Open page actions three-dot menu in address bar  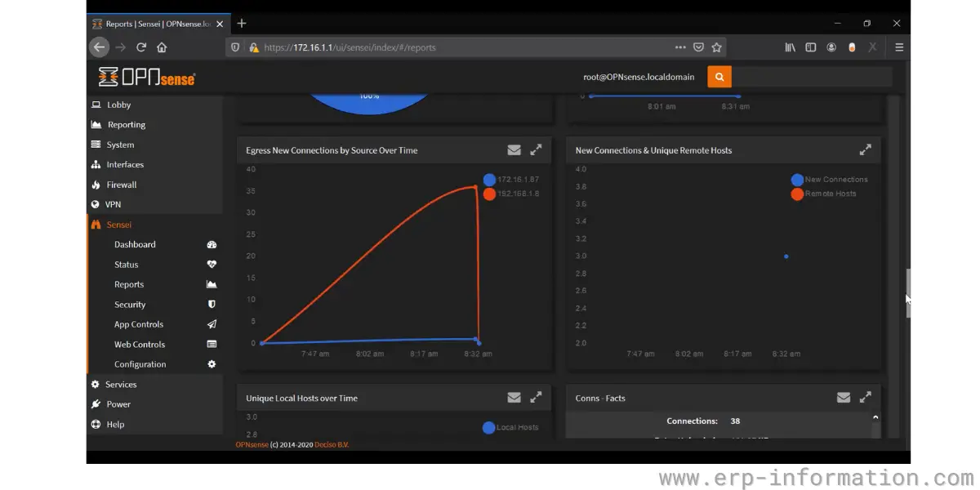[x=680, y=47]
